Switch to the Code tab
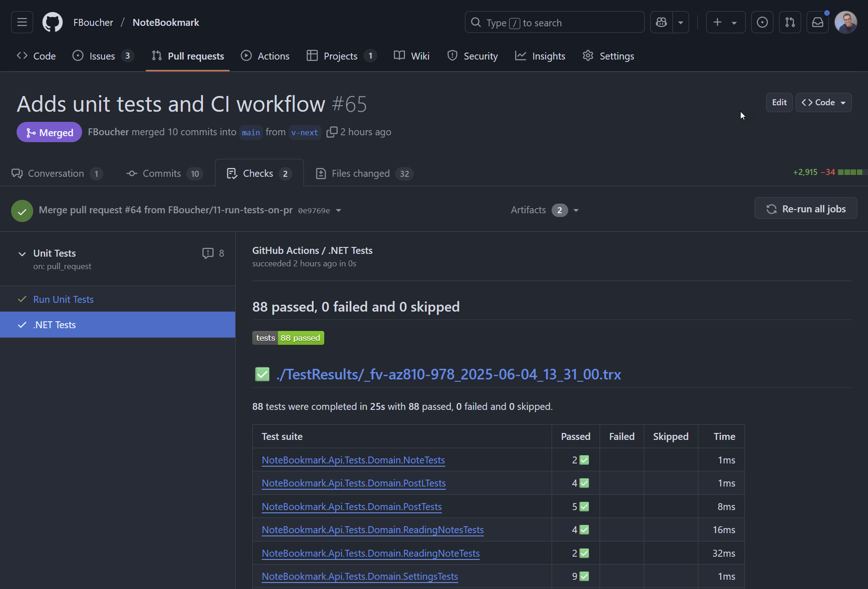Viewport: 868px width, 589px height. pyautogui.click(x=36, y=56)
